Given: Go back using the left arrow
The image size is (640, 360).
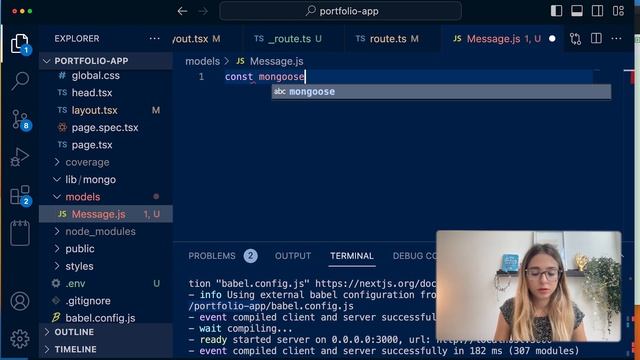Looking at the screenshot, I should click(x=182, y=11).
